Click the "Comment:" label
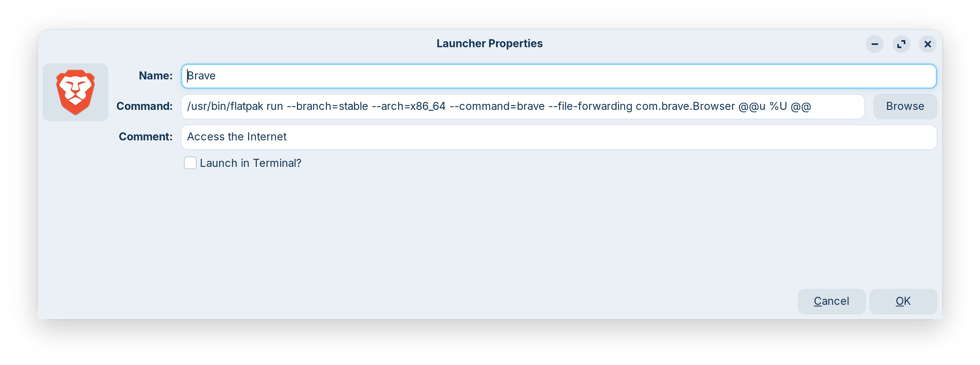980x365 pixels. coord(146,137)
